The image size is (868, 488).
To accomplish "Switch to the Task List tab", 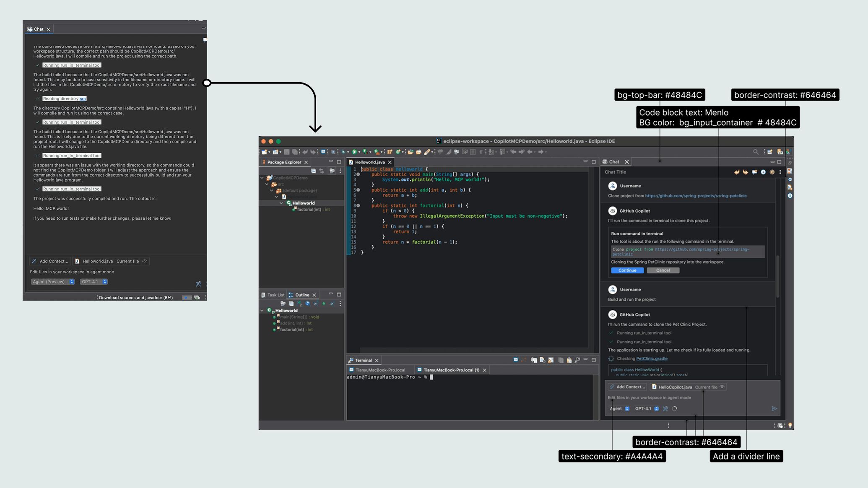I will (x=273, y=295).
